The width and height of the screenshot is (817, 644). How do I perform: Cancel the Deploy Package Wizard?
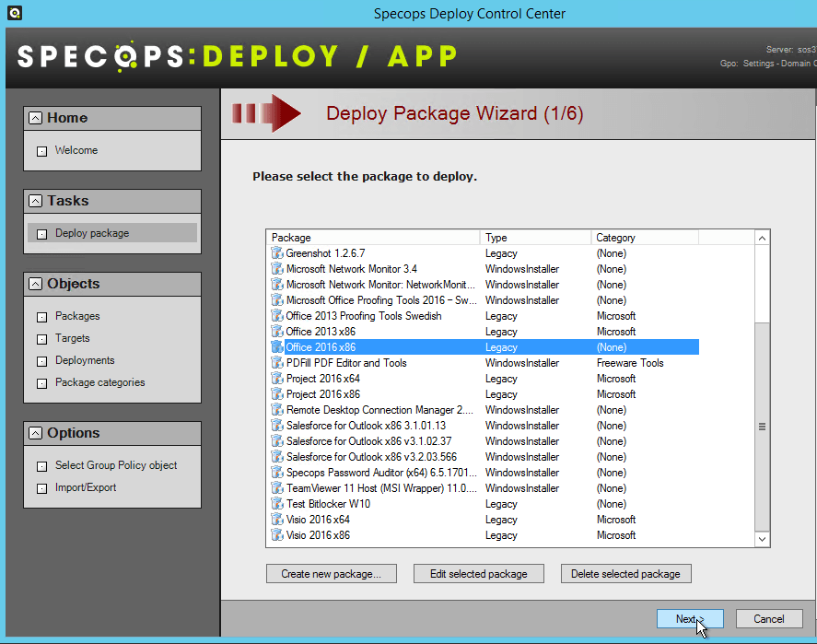(769, 618)
